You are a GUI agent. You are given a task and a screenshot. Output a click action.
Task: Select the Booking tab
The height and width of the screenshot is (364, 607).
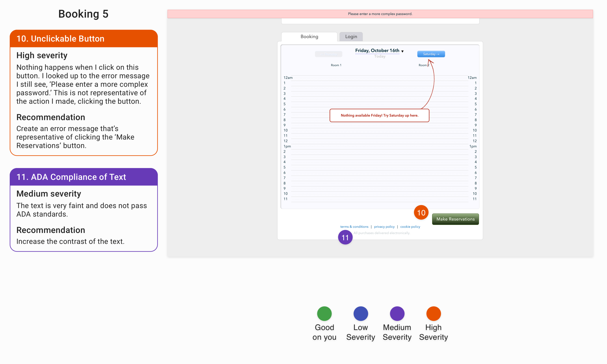click(309, 36)
